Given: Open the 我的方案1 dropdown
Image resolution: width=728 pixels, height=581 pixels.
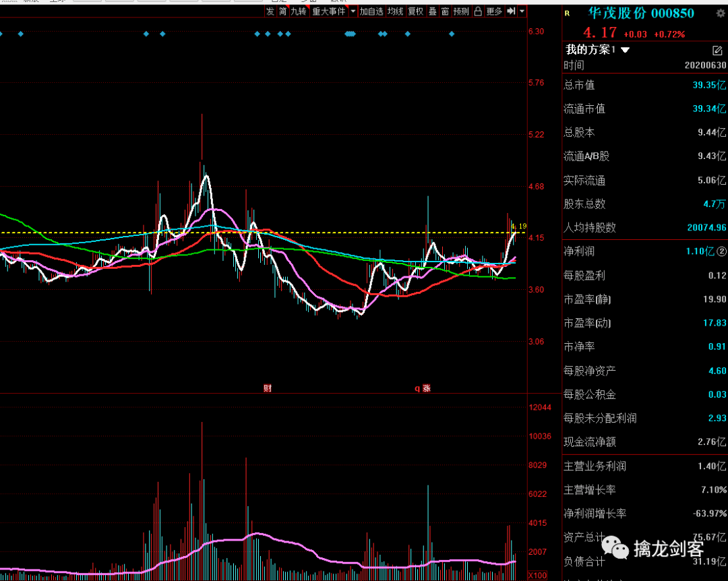Looking at the screenshot, I should 625,50.
